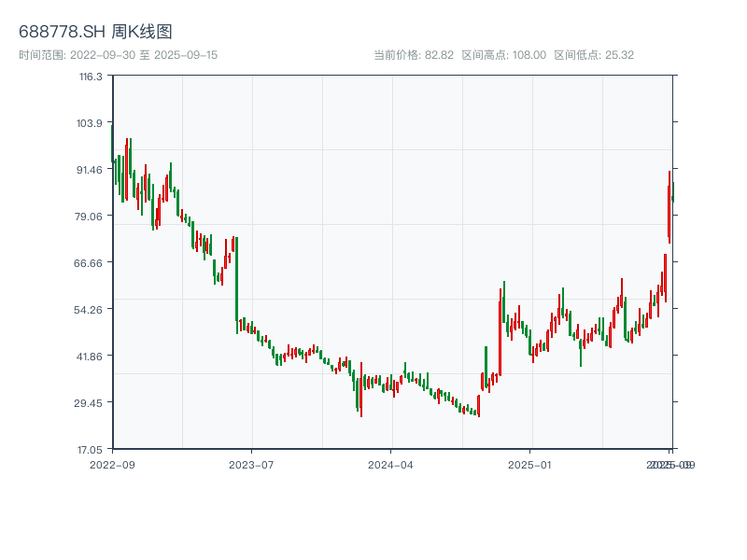Click the 79.06 y-axis price label
747x560 pixels.
pyautogui.click(x=90, y=217)
